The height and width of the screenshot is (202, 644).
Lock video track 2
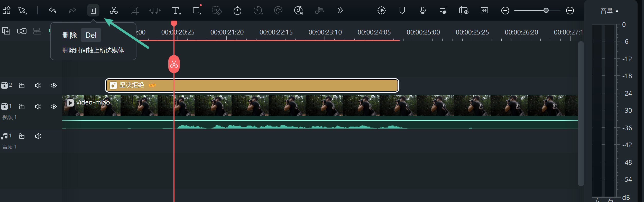point(22,85)
